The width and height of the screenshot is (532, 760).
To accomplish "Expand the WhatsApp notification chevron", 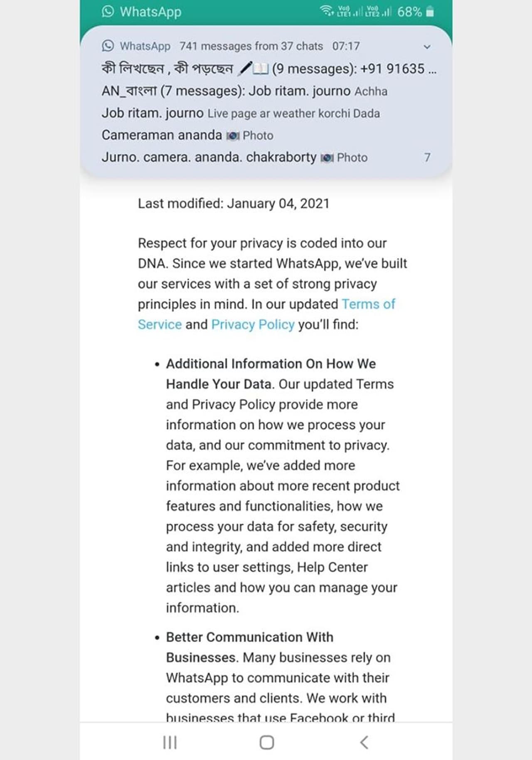I will pyautogui.click(x=427, y=47).
